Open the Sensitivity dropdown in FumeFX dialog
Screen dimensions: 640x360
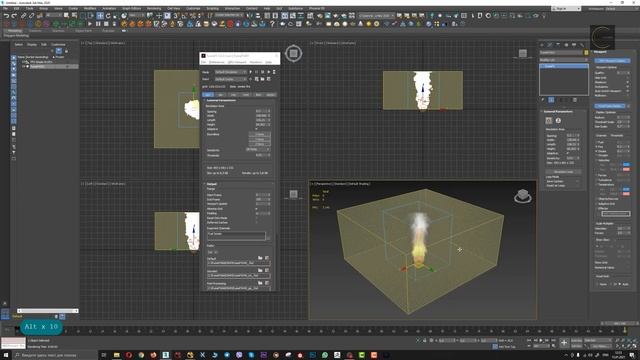258,149
